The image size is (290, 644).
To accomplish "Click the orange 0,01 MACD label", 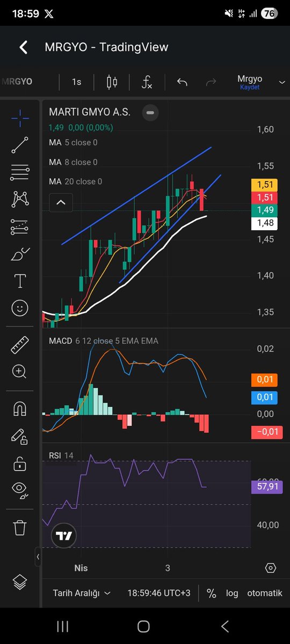I will (264, 380).
